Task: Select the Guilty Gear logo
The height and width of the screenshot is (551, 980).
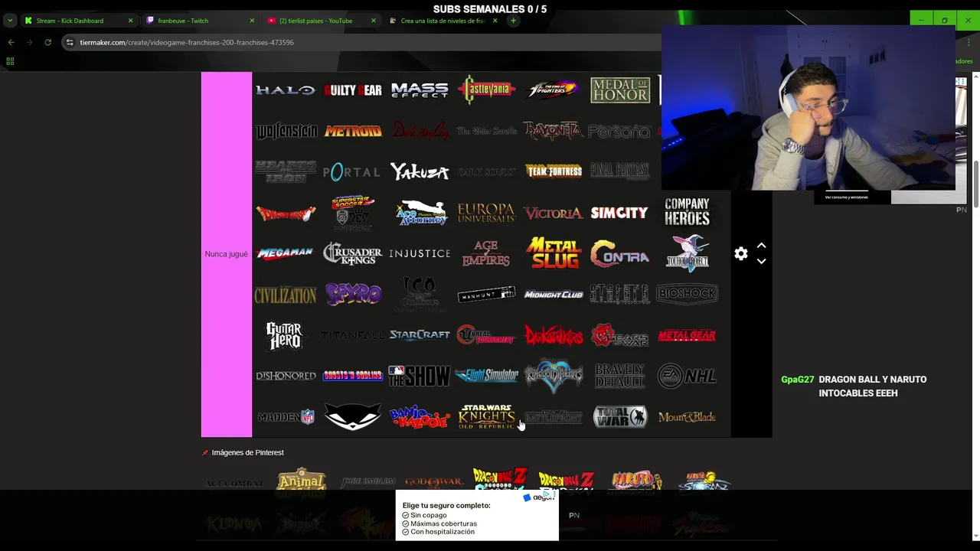Action: pos(352,90)
